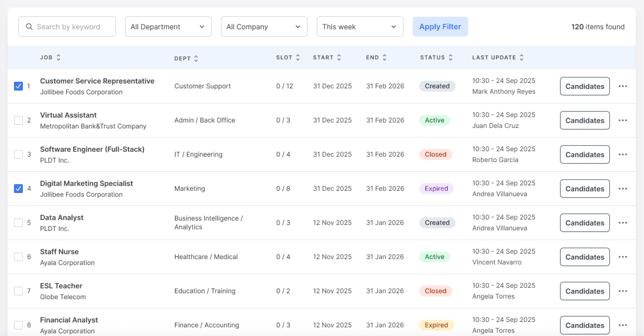
Task: Sort the STATUS column
Action: 450,57
